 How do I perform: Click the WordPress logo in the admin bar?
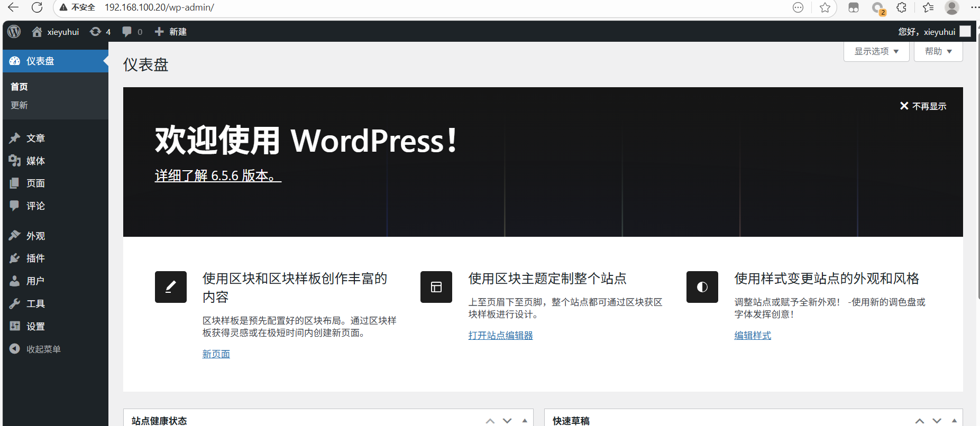[x=14, y=32]
